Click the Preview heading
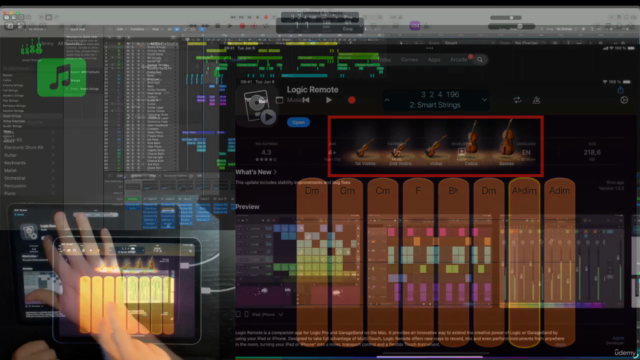This screenshot has height=360, width=640. click(x=247, y=207)
